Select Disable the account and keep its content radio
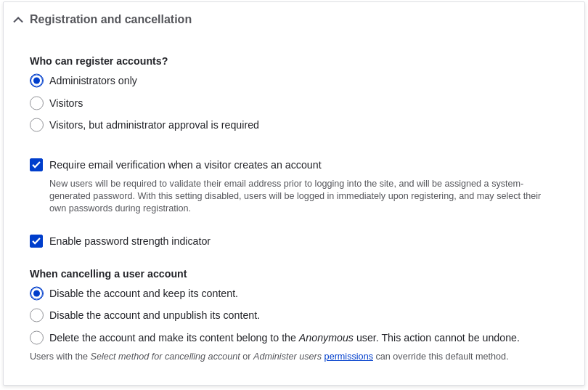588x390 pixels. 36,293
